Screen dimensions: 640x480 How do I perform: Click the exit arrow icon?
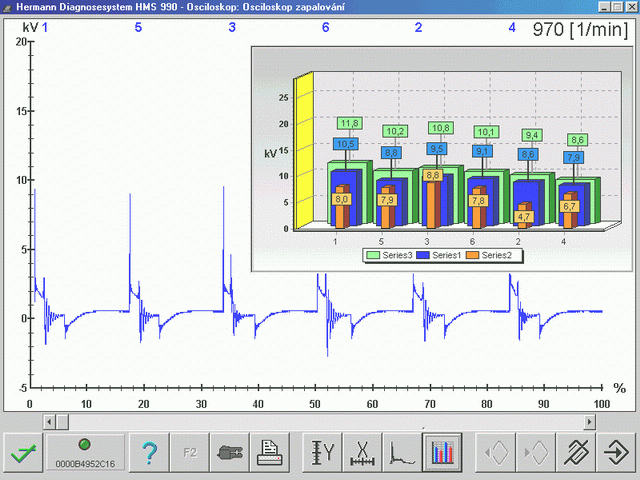[616, 453]
